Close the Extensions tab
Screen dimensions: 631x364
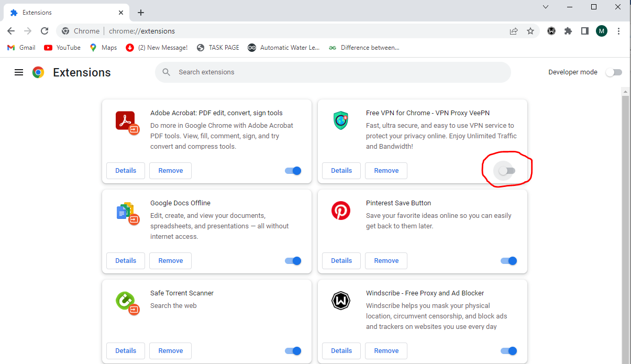[x=121, y=13]
